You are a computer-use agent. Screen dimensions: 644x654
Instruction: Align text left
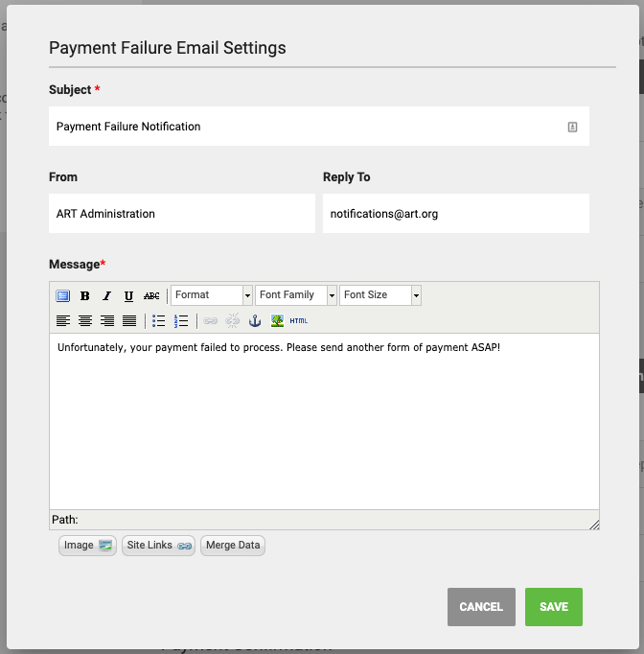pyautogui.click(x=63, y=320)
